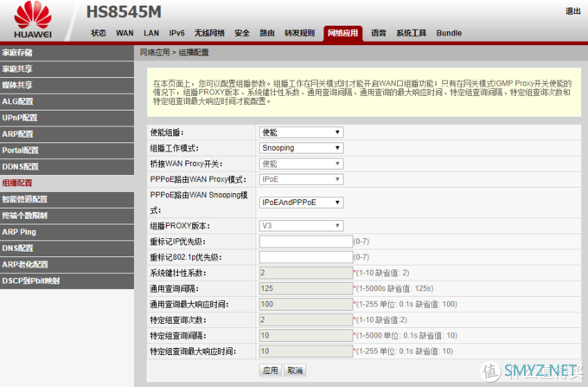Click the 特定组查询次数 field
The width and height of the screenshot is (588, 387).
[305, 319]
